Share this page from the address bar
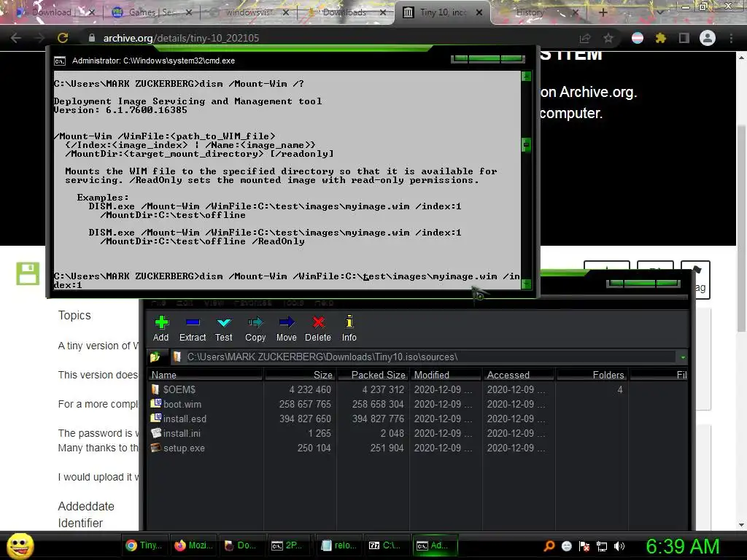The width and height of the screenshot is (747, 560). (x=584, y=38)
